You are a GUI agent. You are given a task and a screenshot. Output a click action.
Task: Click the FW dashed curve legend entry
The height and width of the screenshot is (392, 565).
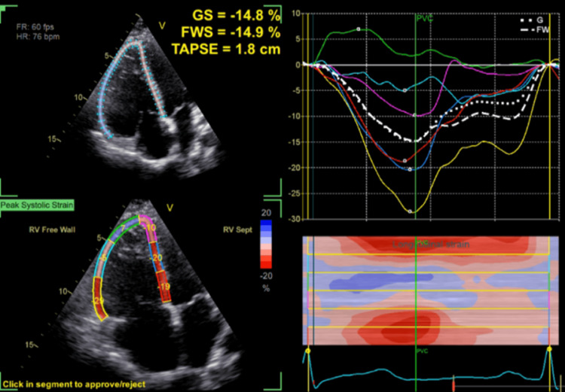[x=535, y=30]
